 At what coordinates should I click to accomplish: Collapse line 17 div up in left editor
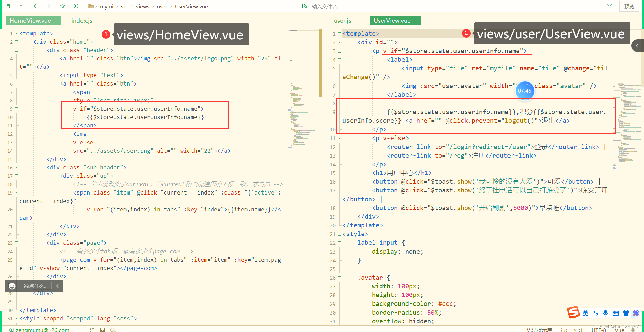[x=16, y=176]
